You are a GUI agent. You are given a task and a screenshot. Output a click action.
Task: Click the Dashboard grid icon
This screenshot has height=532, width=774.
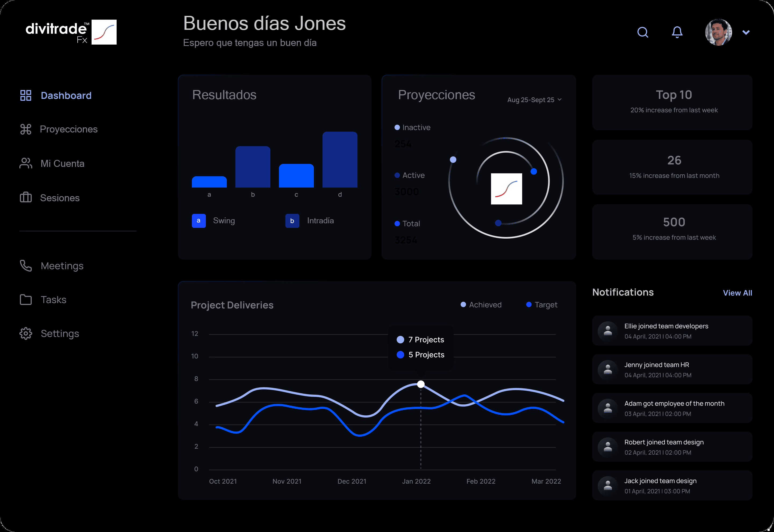(x=26, y=95)
